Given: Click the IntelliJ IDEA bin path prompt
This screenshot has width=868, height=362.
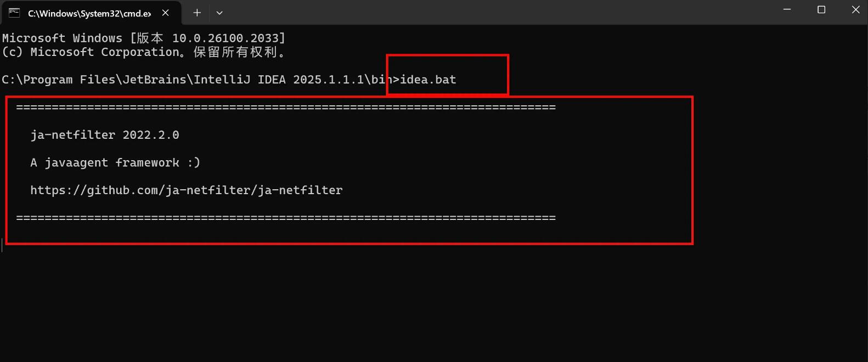Looking at the screenshot, I should click(200, 80).
